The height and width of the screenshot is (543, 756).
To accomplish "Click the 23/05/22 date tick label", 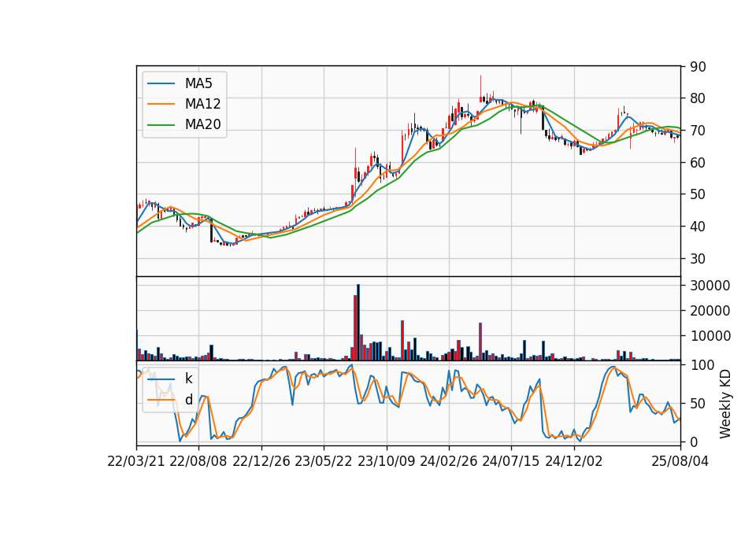I will point(324,461).
